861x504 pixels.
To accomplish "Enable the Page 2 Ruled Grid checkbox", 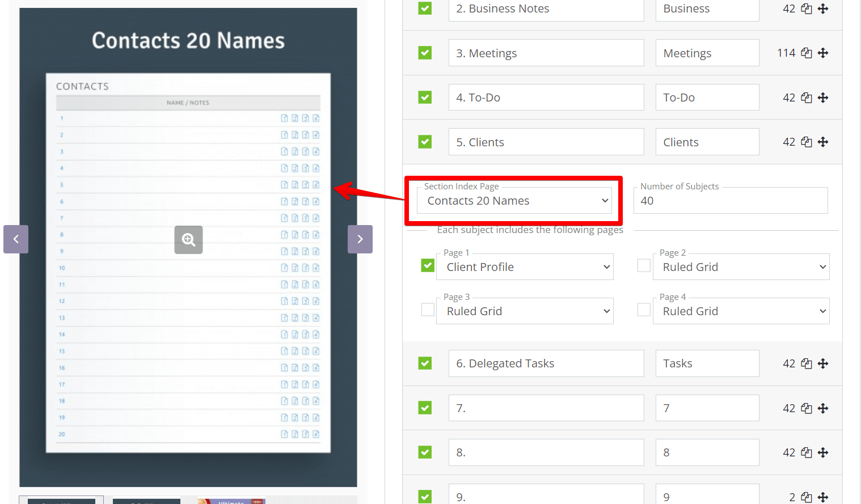I will [644, 265].
